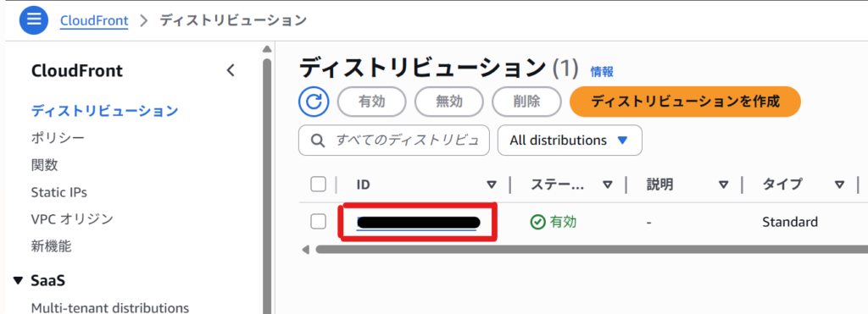
Task: Click the green enabled status icon
Action: pos(537,223)
